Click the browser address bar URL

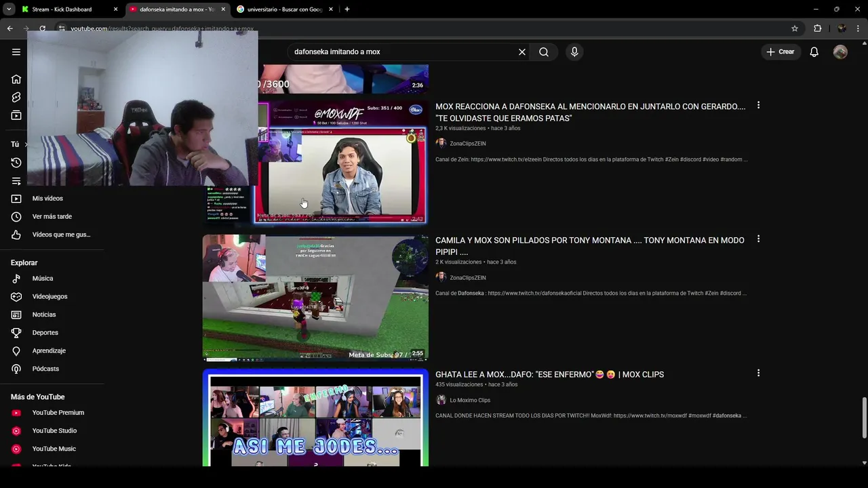(x=163, y=29)
